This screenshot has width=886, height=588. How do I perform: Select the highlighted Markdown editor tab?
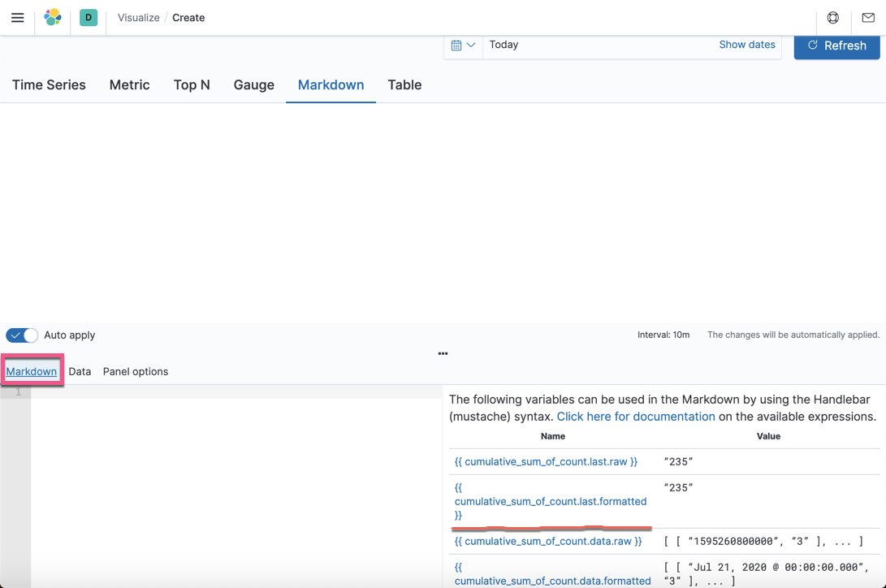31,371
